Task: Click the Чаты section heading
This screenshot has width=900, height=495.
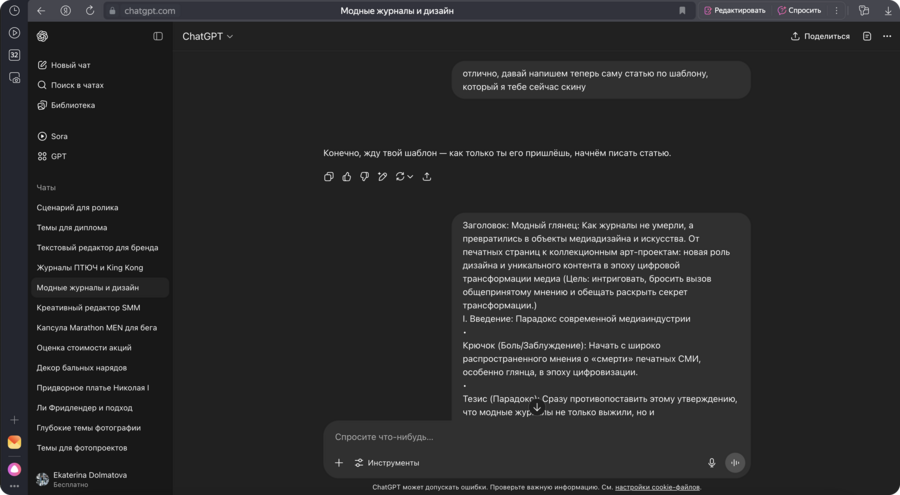Action: (x=46, y=188)
